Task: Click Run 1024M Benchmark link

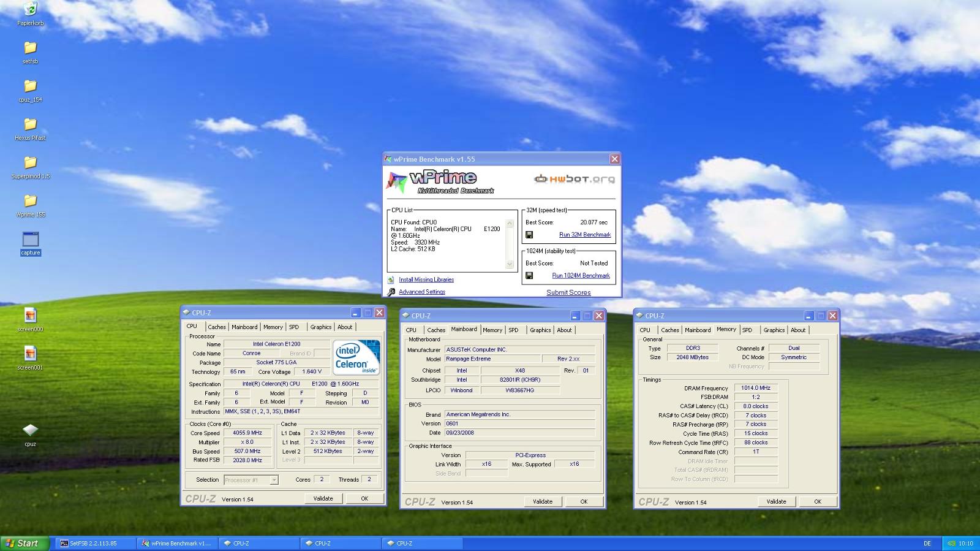Action: pyautogui.click(x=581, y=276)
